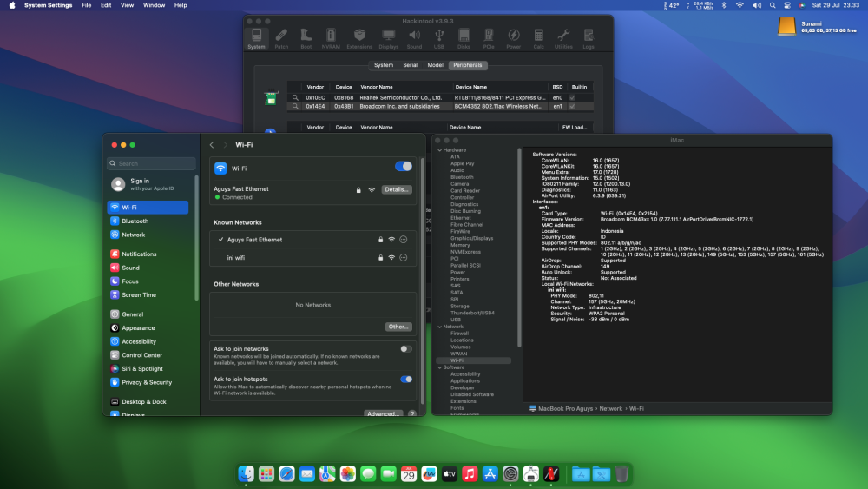Open options for Aguys Fast Ethernet known network
The height and width of the screenshot is (489, 868).
(x=403, y=240)
